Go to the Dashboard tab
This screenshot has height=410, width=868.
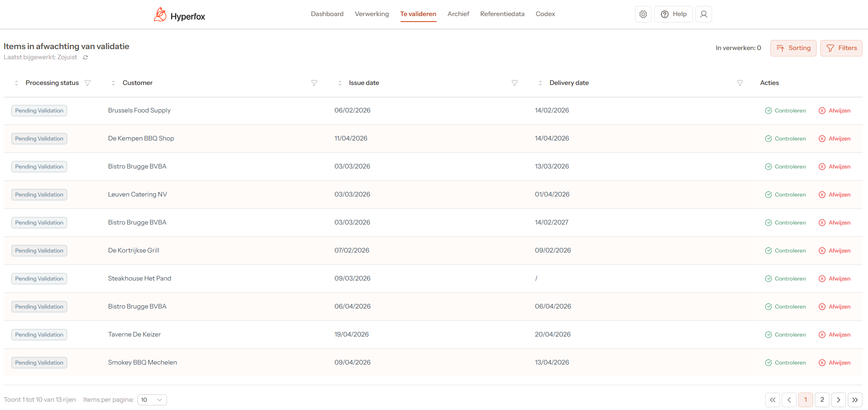[327, 14]
